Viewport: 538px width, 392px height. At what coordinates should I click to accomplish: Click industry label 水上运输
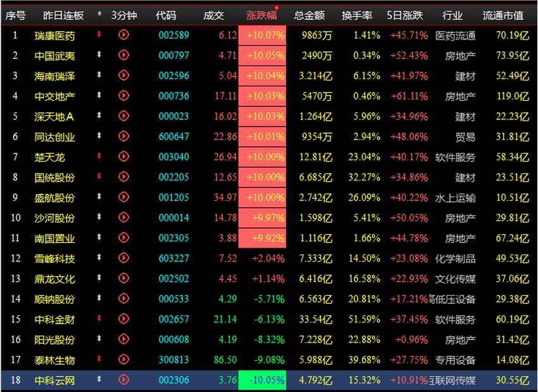(x=455, y=198)
